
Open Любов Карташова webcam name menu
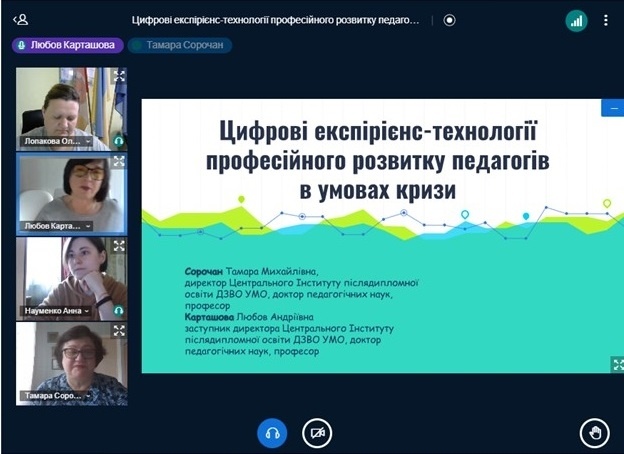pos(88,227)
